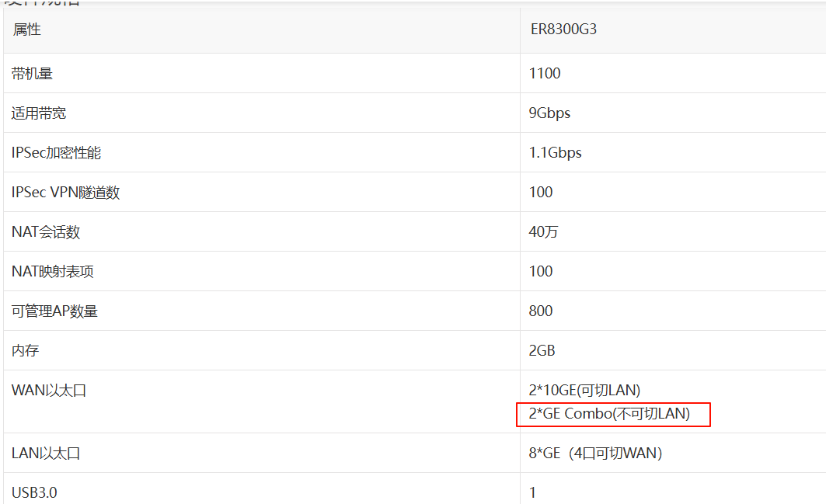
Task: Click the IPSec VPN隧道数 label
Action: (66, 193)
